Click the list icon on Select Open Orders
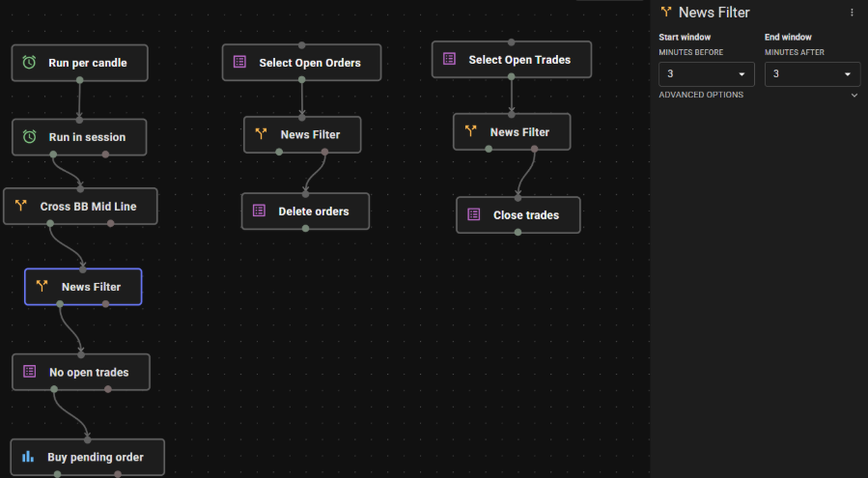The height and width of the screenshot is (478, 868). (x=239, y=62)
